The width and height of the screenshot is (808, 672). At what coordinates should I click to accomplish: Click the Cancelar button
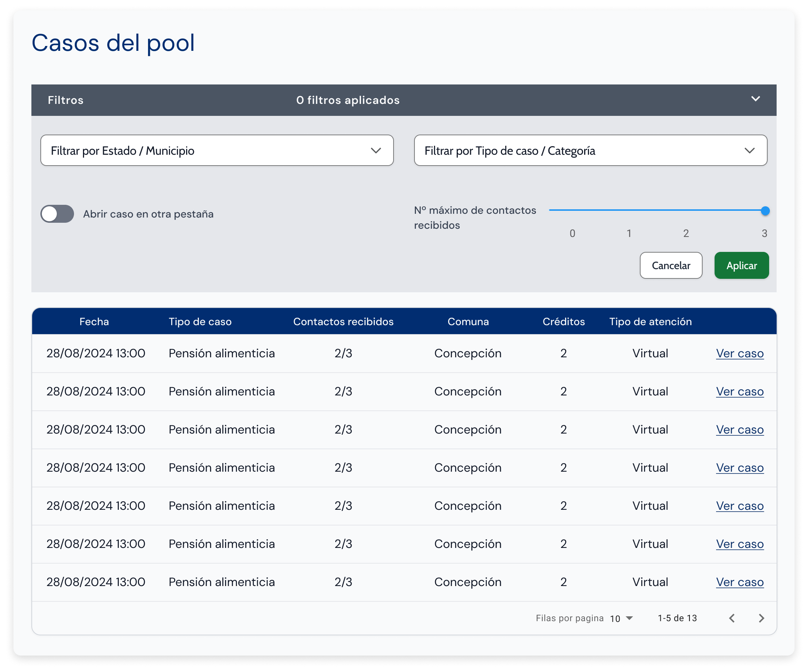point(670,266)
